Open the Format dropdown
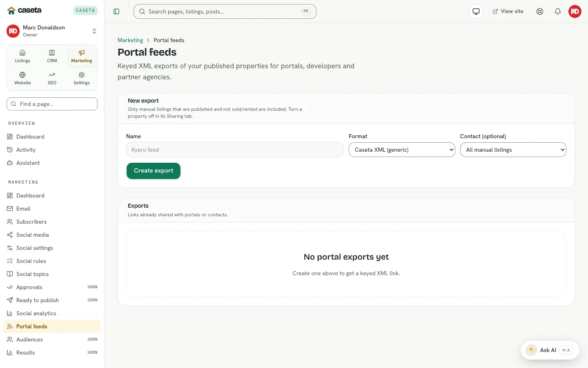The width and height of the screenshot is (588, 368). click(x=402, y=150)
